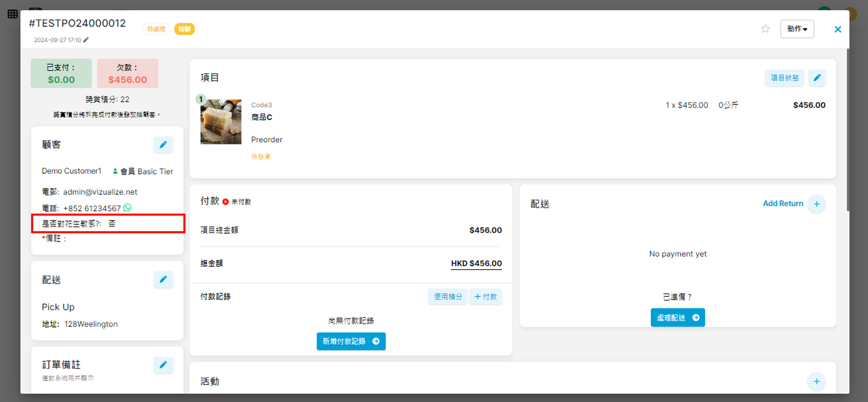Star this order as favorite
Image resolution: width=868 pixels, height=402 pixels.
pyautogui.click(x=765, y=29)
